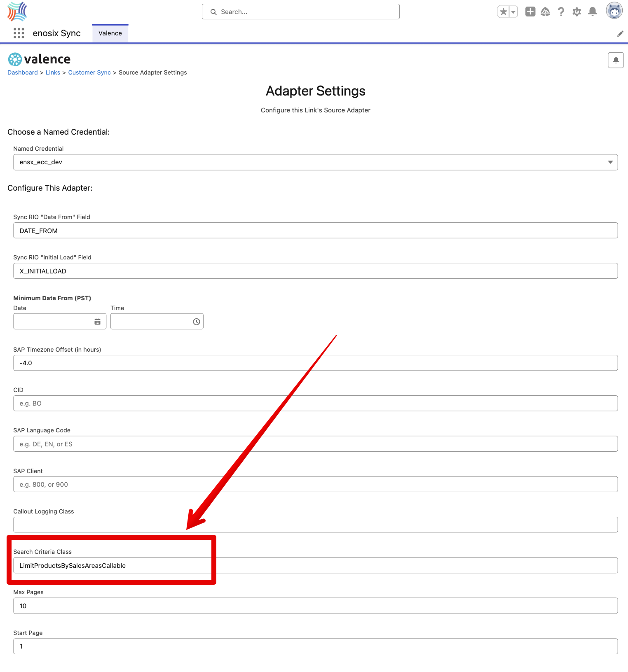Click the SAP Language Code field
Image resolution: width=628 pixels, height=672 pixels.
click(x=316, y=444)
